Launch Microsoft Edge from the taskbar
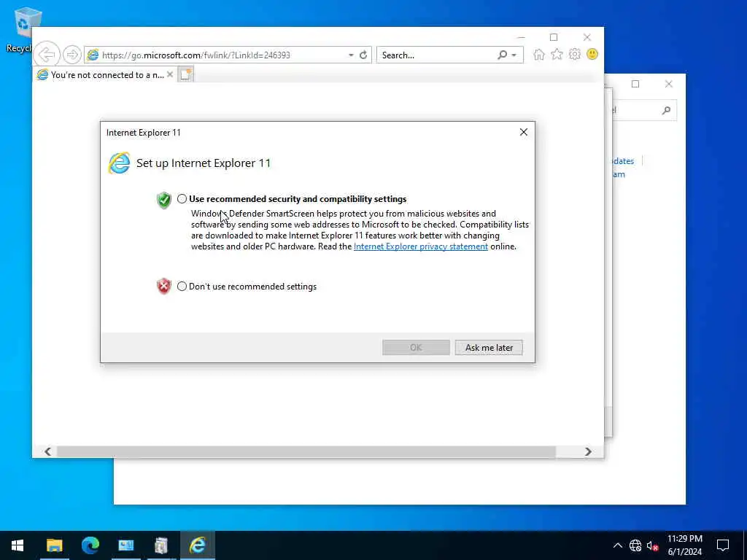 pyautogui.click(x=90, y=545)
